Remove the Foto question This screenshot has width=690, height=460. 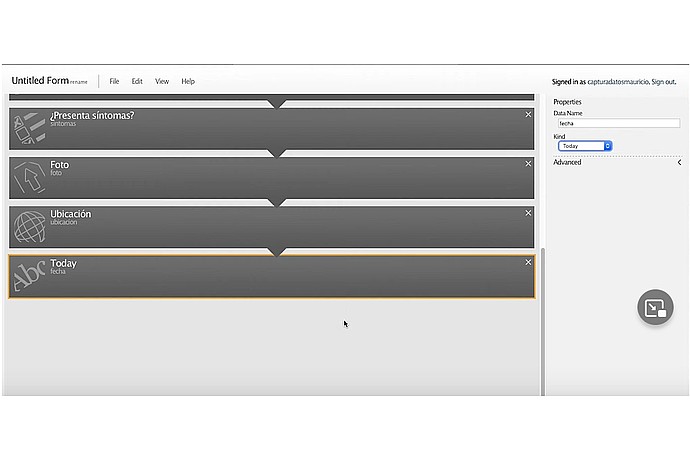pos(528,164)
